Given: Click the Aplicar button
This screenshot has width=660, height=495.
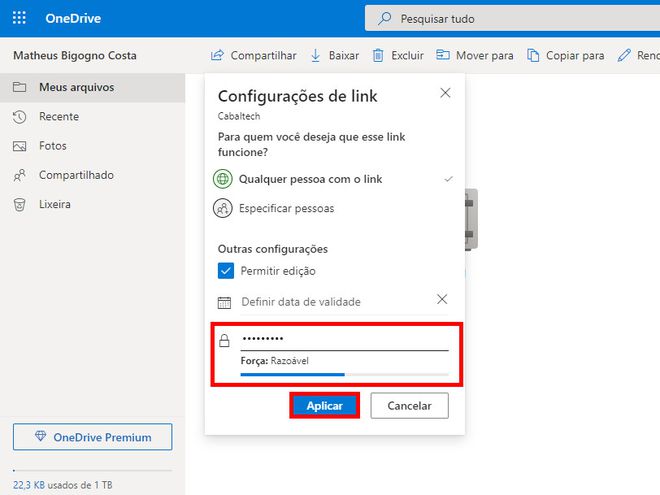Looking at the screenshot, I should (x=325, y=406).
